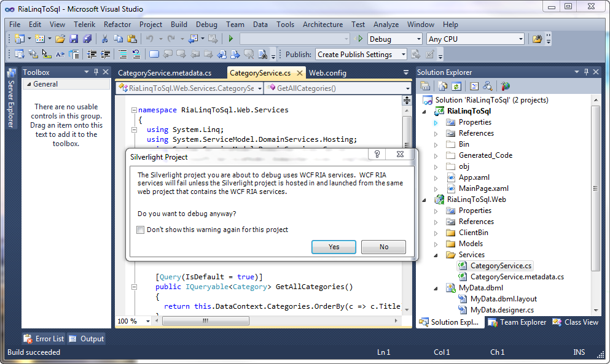Click the Comment Out Selected Lines icon
This screenshot has height=364, width=610.
122,55
